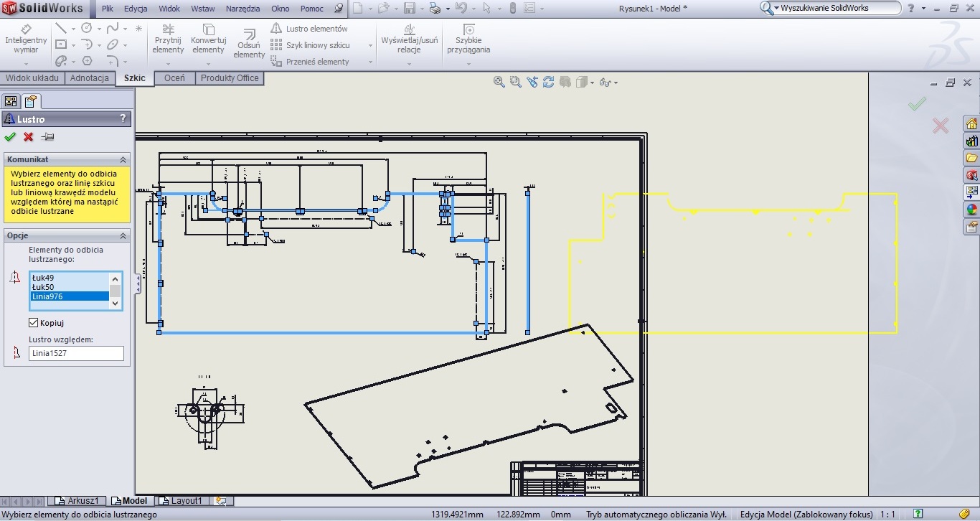Select the Rectangle sketch tool
Viewport: 980px width, 521px height.
[61, 44]
